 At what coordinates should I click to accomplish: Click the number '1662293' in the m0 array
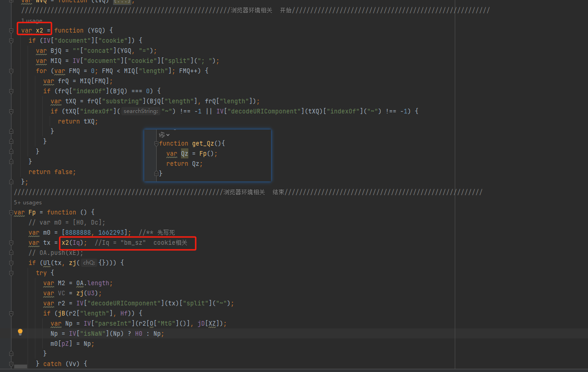coord(111,232)
